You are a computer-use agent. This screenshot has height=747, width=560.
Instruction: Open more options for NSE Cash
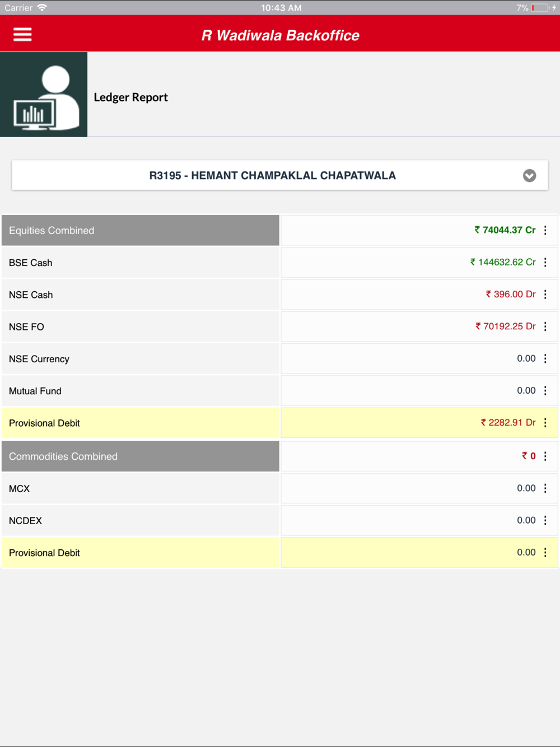point(545,295)
